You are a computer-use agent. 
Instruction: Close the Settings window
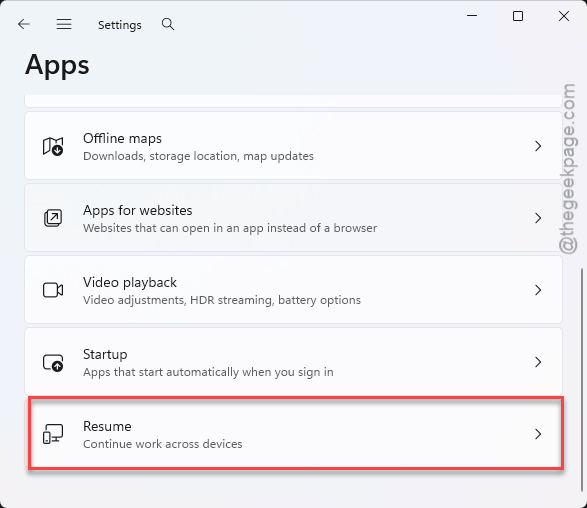[564, 16]
